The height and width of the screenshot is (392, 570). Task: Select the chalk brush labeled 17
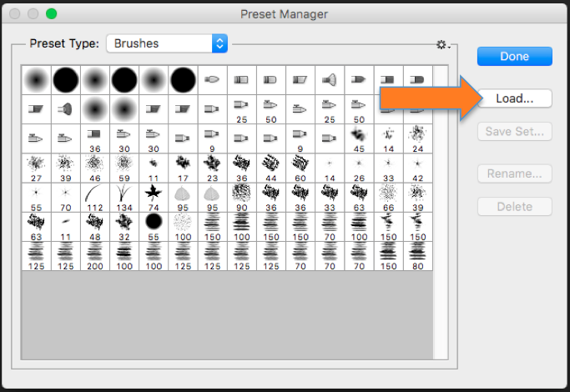[183, 168]
